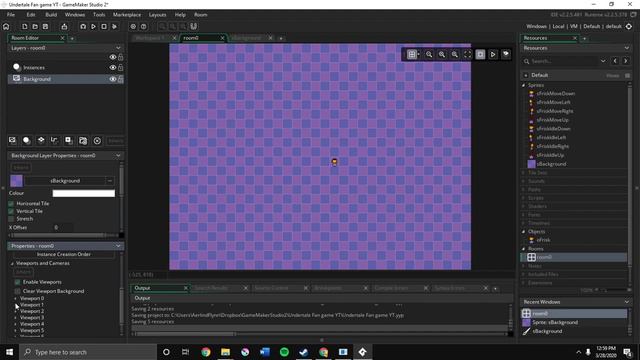Check Clear Viewport Background checkbox
The height and width of the screenshot is (360, 640).
coord(17,291)
